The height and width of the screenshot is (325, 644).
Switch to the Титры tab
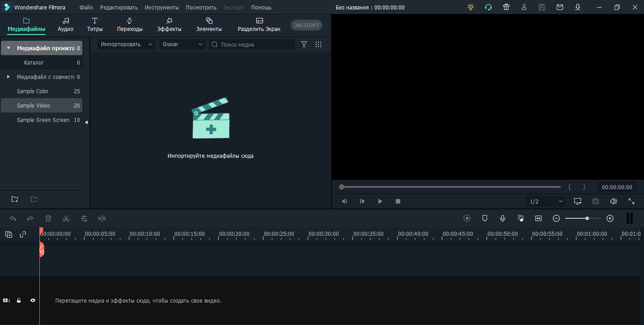[x=94, y=25]
